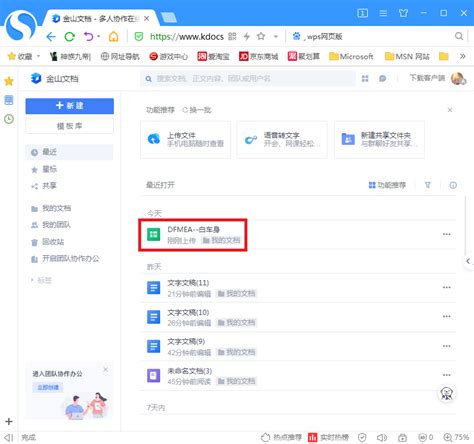Click the sidebar favorites star icon
The height and width of the screenshot is (444, 474).
(9, 81)
